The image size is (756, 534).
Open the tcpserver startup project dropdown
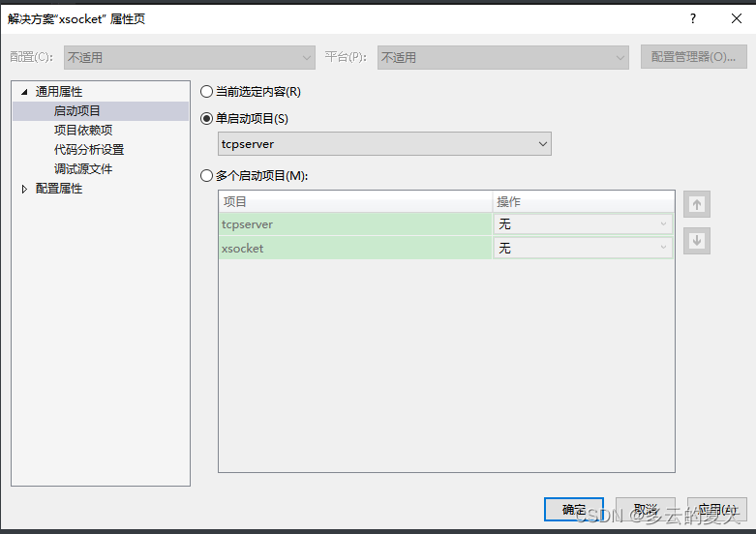(x=385, y=144)
